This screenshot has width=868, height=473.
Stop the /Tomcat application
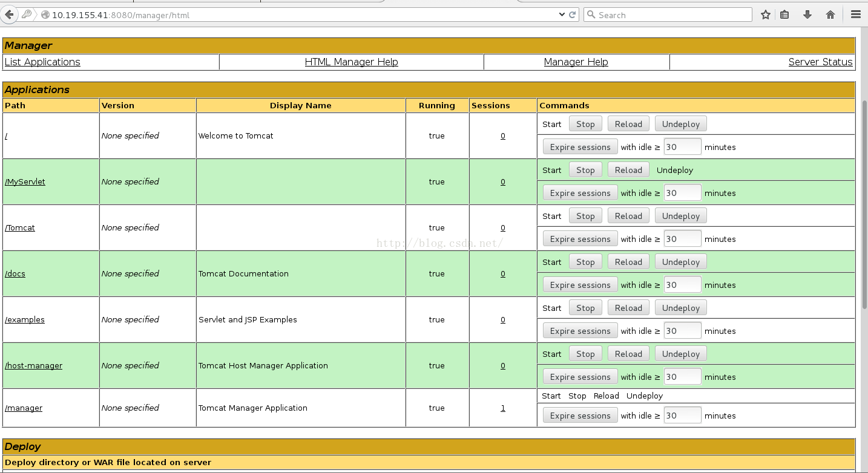585,216
